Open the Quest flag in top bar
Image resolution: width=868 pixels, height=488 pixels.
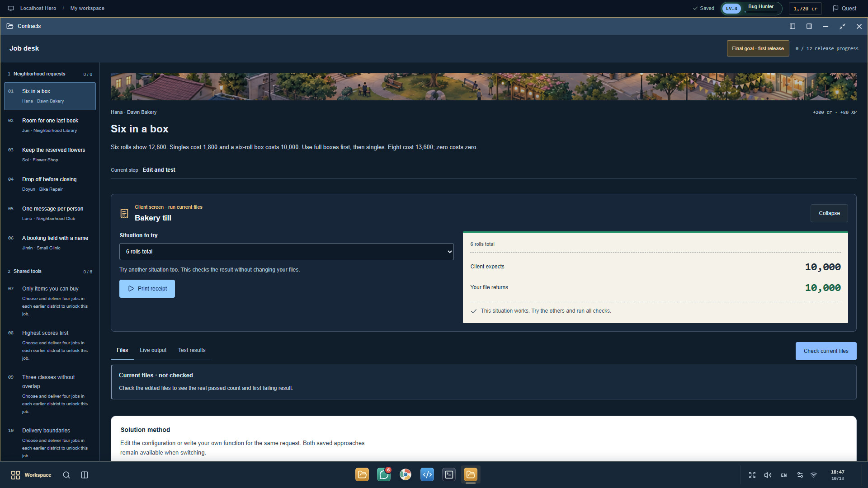[x=844, y=9]
